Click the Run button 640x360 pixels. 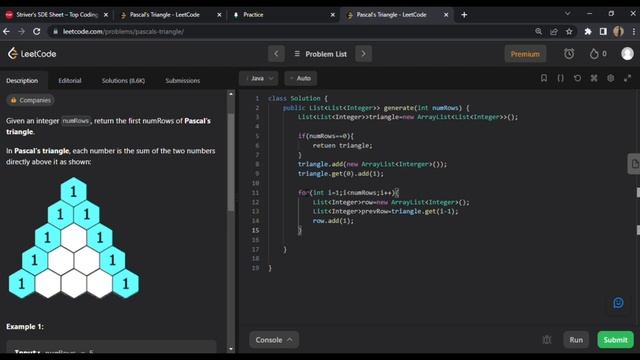tap(576, 340)
